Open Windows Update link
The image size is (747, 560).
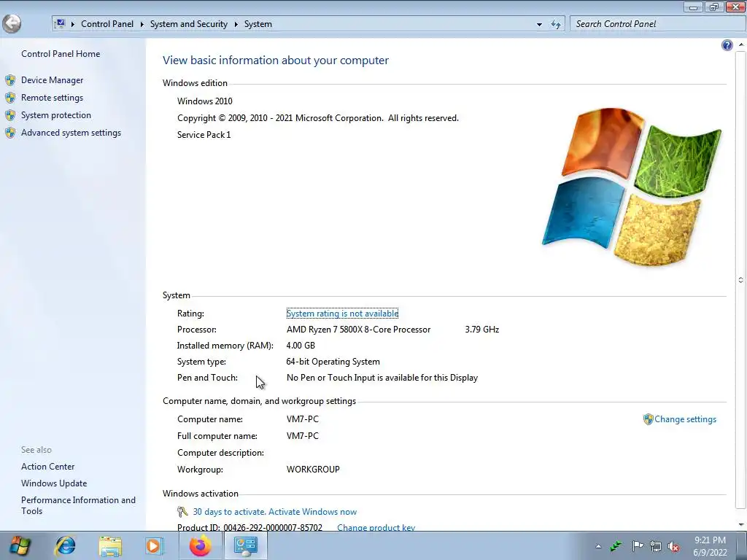click(x=54, y=483)
